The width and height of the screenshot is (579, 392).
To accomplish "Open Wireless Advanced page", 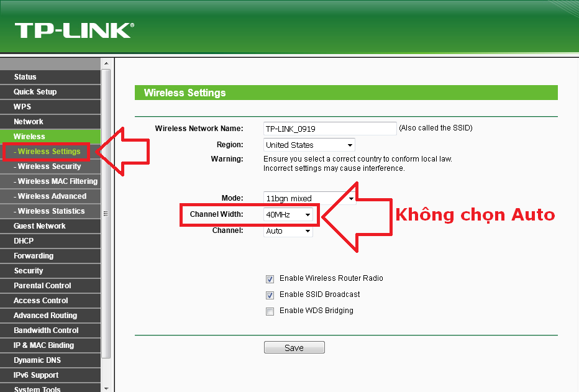I will click(x=50, y=196).
